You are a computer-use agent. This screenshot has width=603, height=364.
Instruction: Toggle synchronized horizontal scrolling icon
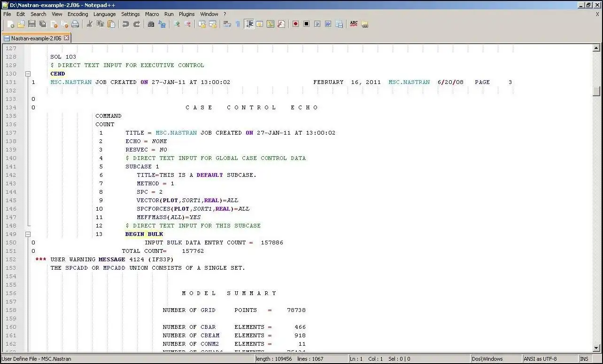click(x=212, y=24)
